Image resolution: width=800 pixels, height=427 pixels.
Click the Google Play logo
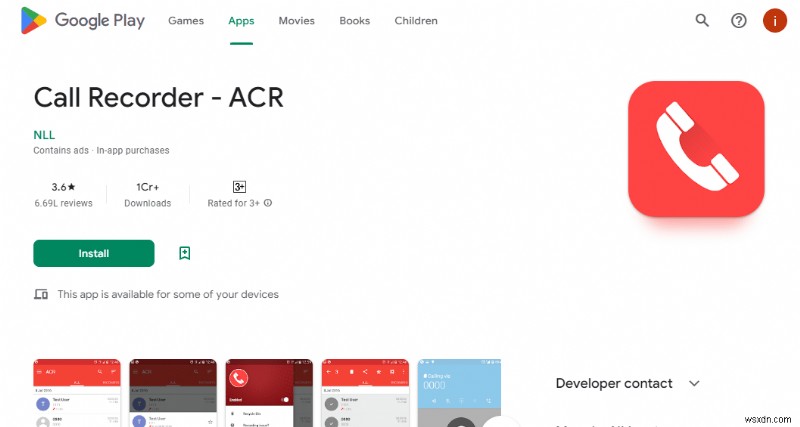88,21
